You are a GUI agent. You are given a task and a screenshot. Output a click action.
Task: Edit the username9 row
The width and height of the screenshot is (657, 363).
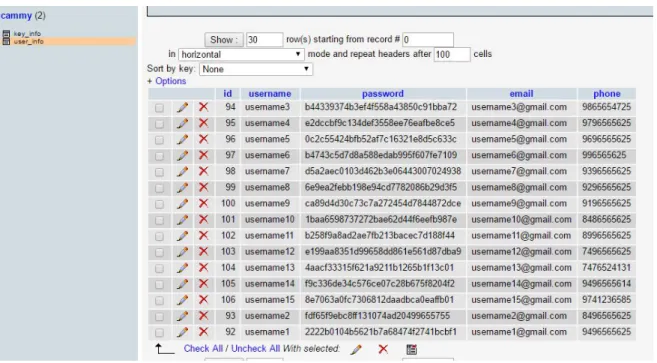182,204
